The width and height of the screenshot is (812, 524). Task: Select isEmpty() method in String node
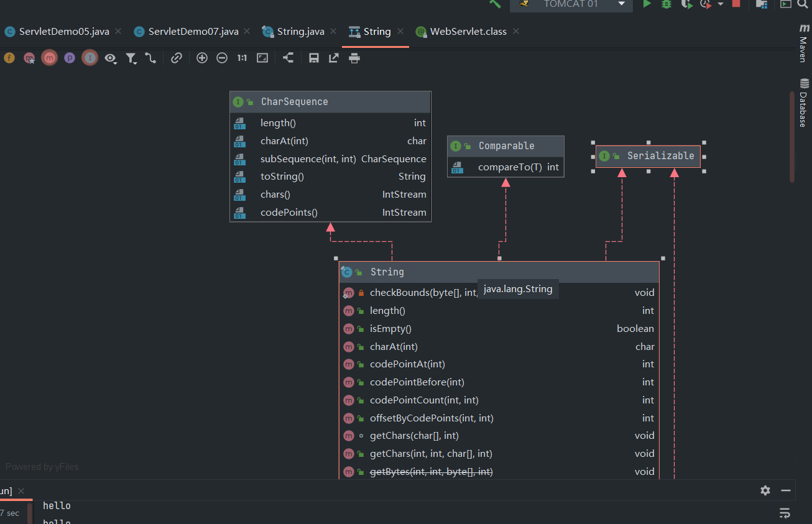pos(499,328)
